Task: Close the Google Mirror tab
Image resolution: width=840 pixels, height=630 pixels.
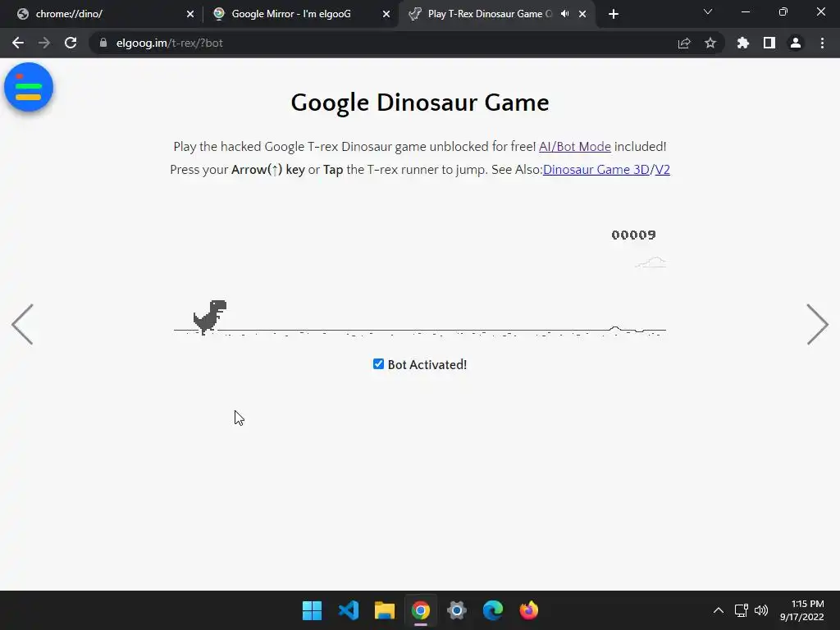Action: point(386,14)
